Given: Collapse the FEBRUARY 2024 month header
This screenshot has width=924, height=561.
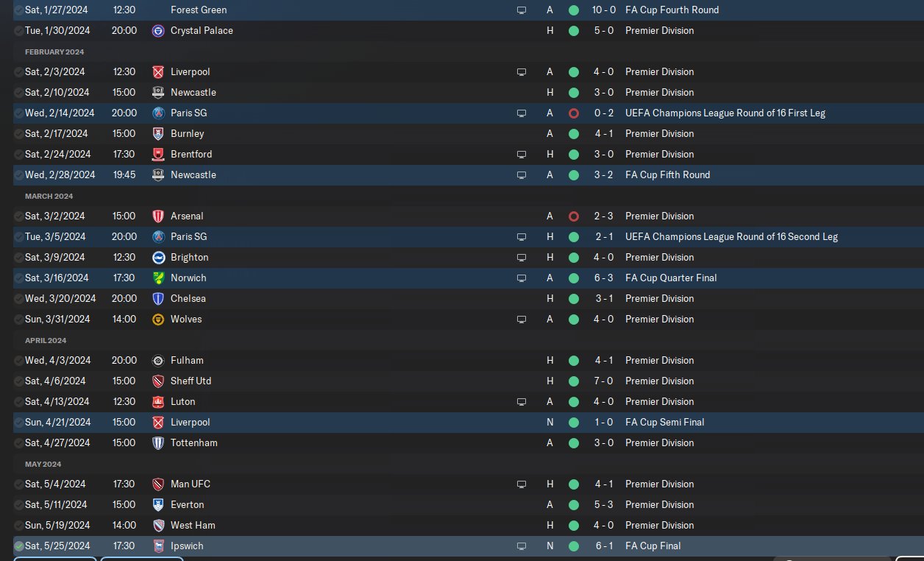Looking at the screenshot, I should (54, 52).
